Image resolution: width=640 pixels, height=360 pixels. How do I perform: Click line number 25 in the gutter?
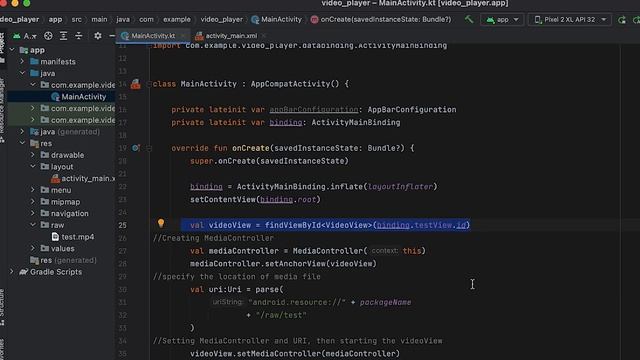[x=122, y=225]
